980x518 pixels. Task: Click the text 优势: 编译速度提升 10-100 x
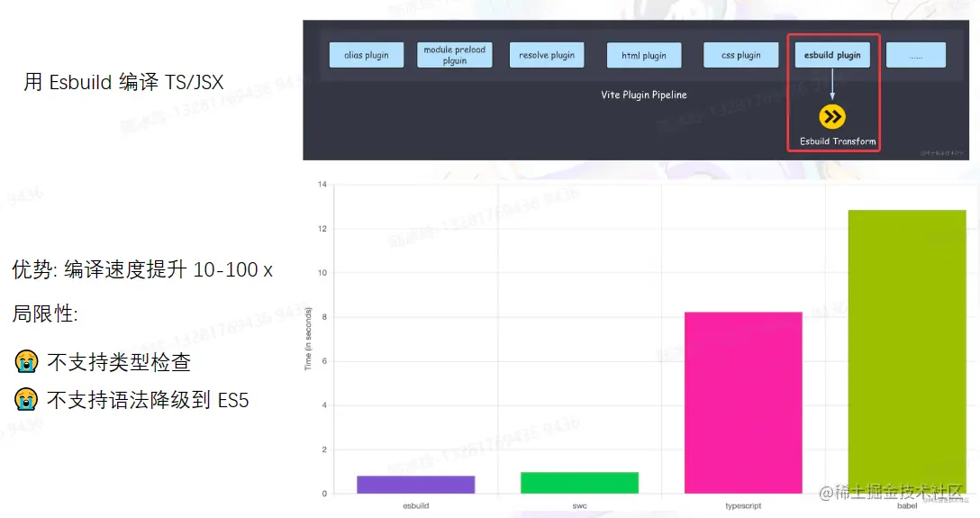[142, 270]
